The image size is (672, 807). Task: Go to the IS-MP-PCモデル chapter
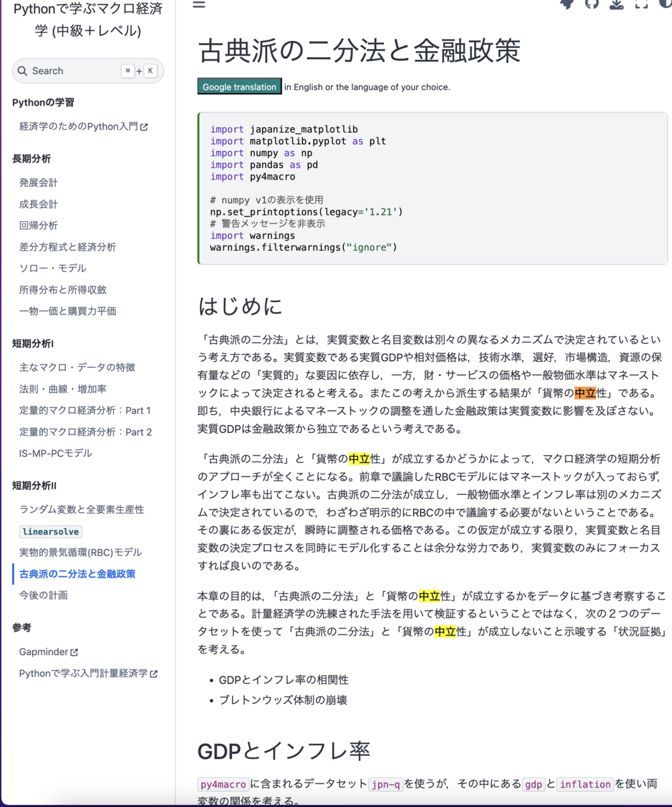(55, 453)
